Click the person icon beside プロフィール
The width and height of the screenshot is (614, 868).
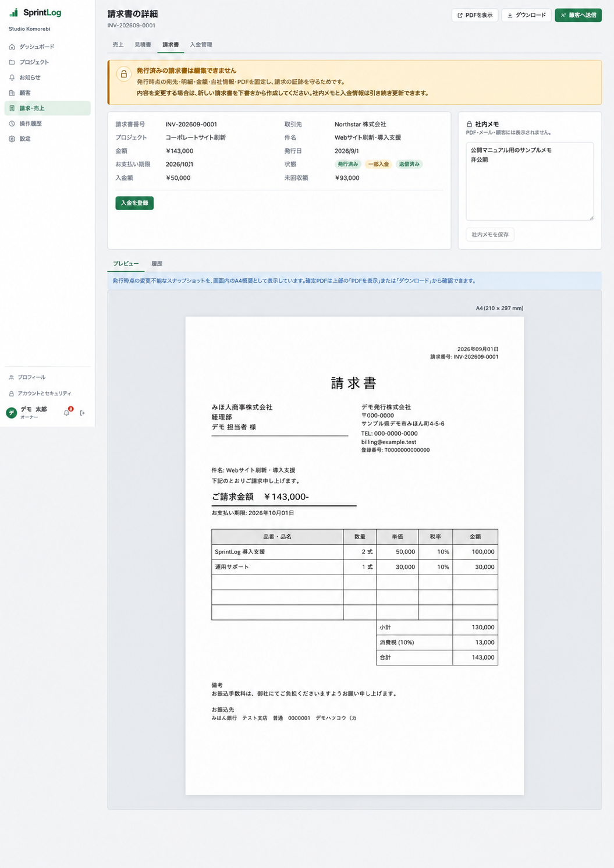click(12, 377)
